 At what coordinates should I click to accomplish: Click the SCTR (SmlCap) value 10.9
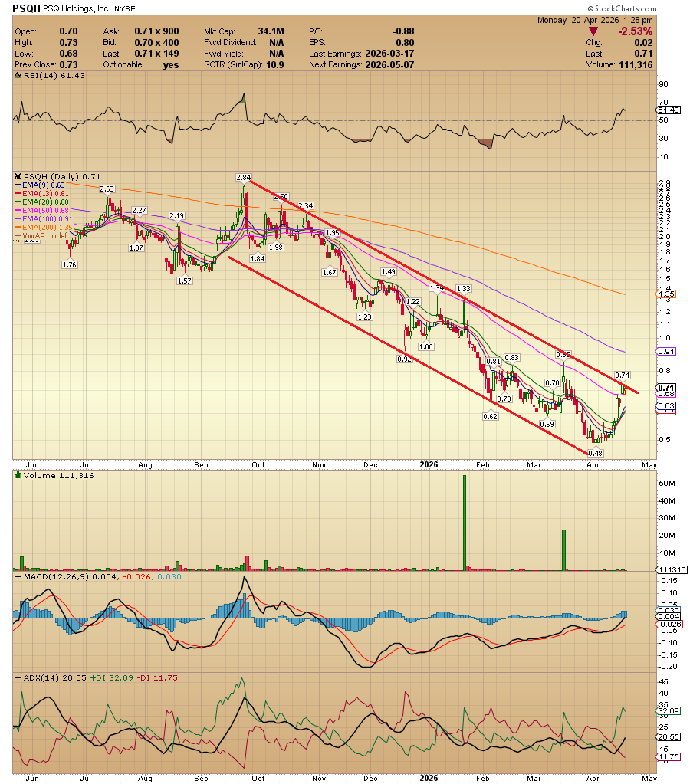[274, 65]
